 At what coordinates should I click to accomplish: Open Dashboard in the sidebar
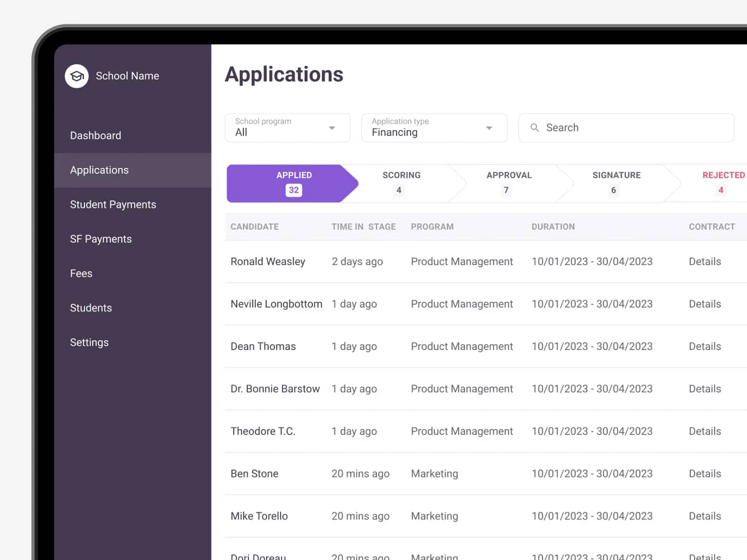pos(95,135)
